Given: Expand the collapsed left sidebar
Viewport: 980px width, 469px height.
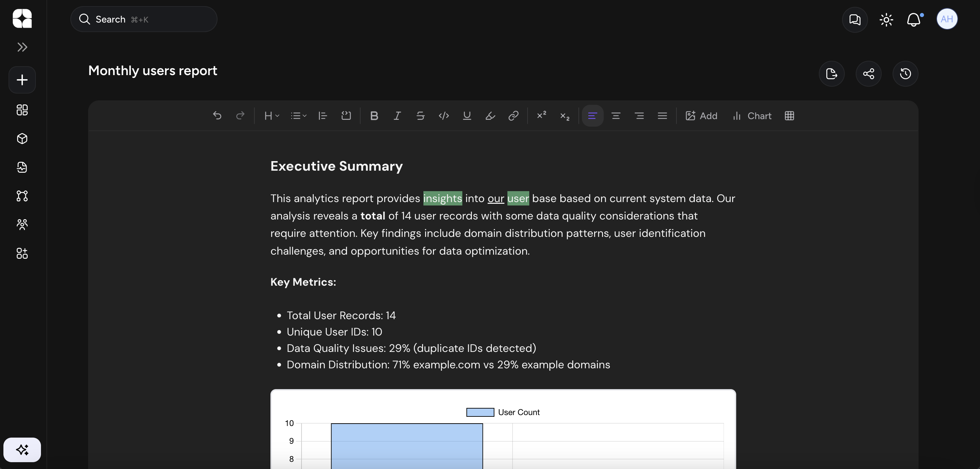Looking at the screenshot, I should pos(22,47).
